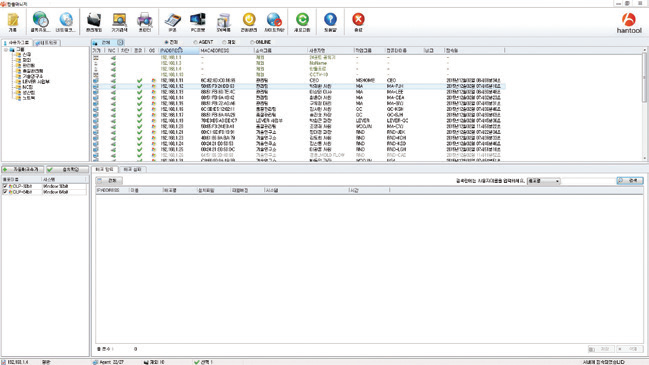This screenshot has width=649, height=365.
Task: Select the 192.168.1.12 row
Action: click(298, 86)
